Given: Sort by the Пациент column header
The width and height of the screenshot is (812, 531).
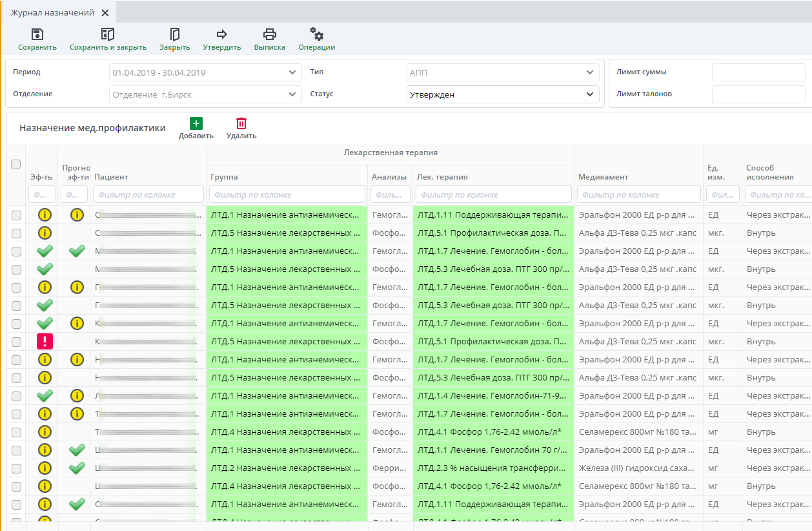Looking at the screenshot, I should (x=111, y=177).
